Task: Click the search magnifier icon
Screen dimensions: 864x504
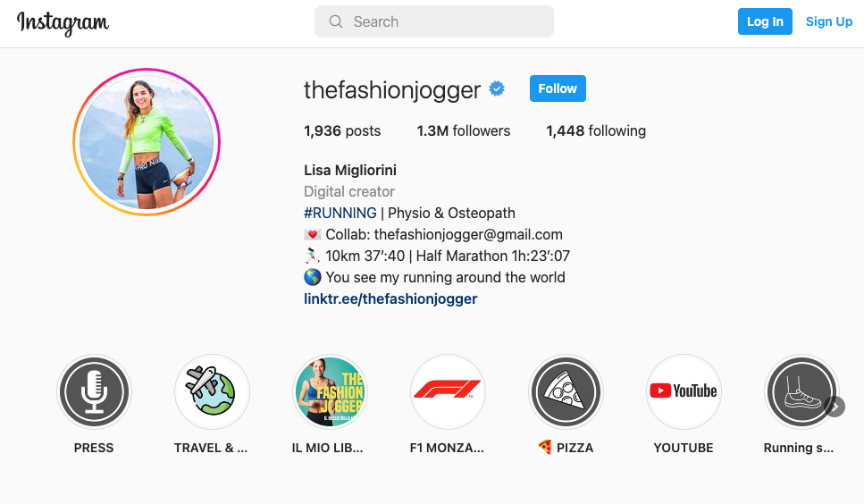Action: [x=336, y=21]
